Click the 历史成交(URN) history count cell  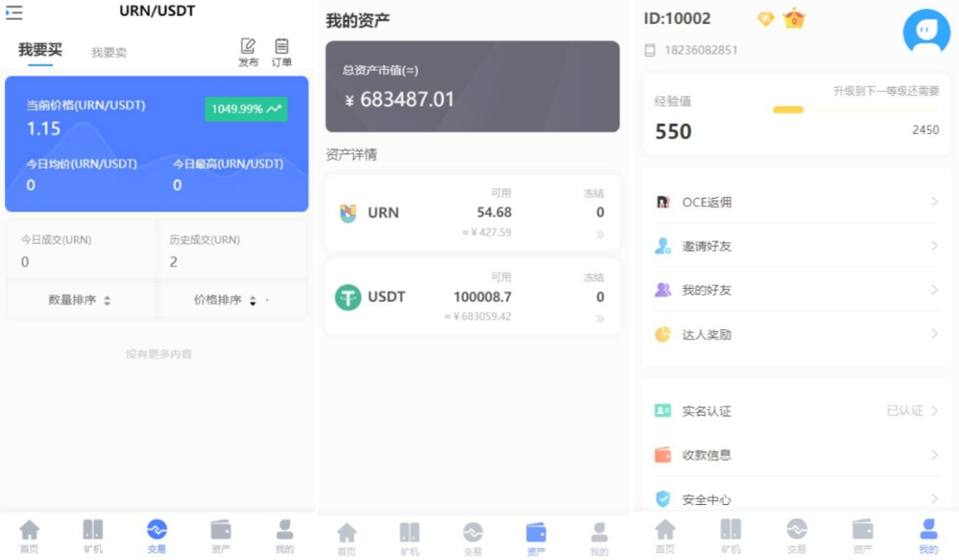(x=232, y=250)
